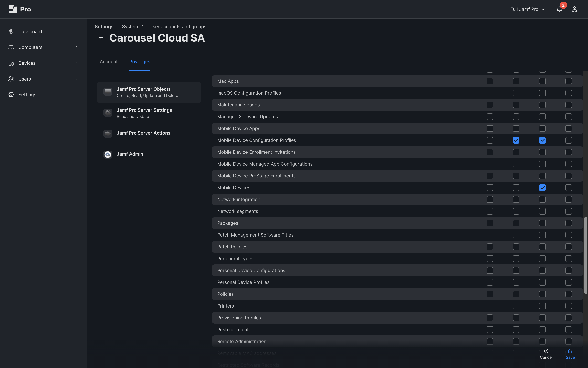Click the Jamf Pro logo
The width and height of the screenshot is (588, 368).
tap(20, 9)
